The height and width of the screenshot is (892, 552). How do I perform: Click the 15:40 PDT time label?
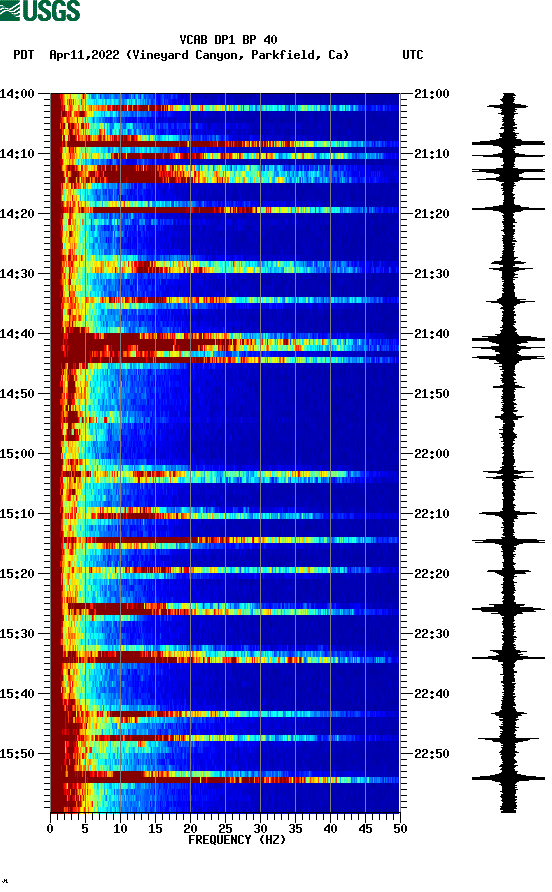tap(17, 694)
